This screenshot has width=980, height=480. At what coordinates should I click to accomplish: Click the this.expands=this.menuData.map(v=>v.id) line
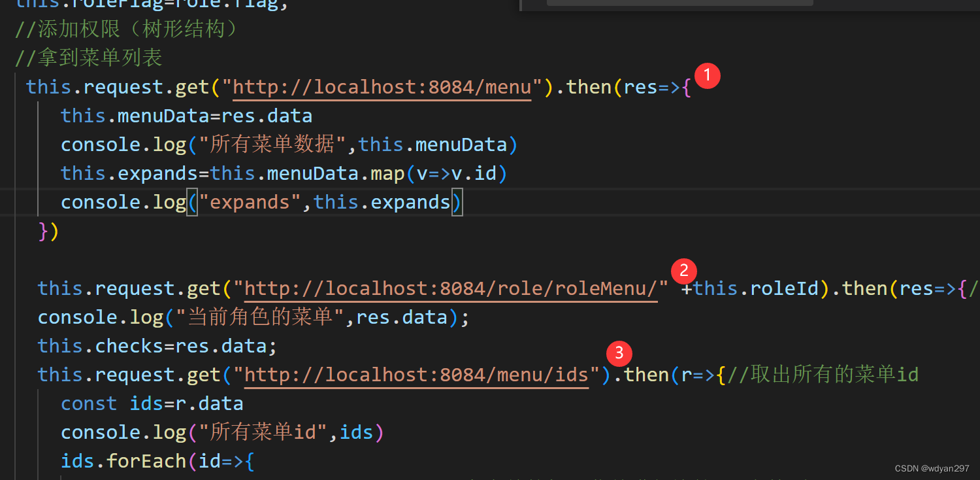[x=284, y=173]
